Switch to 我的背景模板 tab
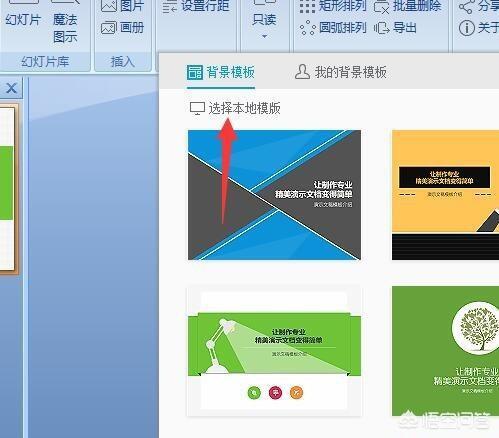The width and height of the screenshot is (499, 438). coord(341,72)
